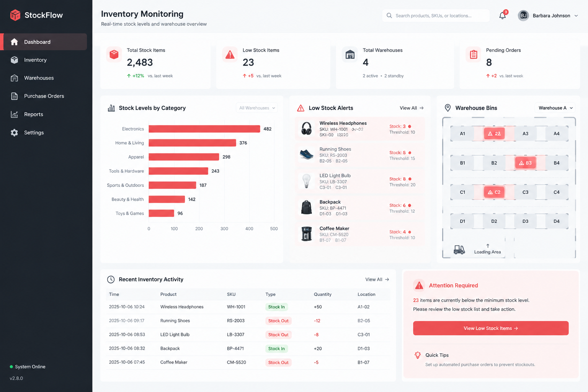Click the Pending Orders clipboard icon
The width and height of the screenshot is (588, 392).
pos(474,55)
